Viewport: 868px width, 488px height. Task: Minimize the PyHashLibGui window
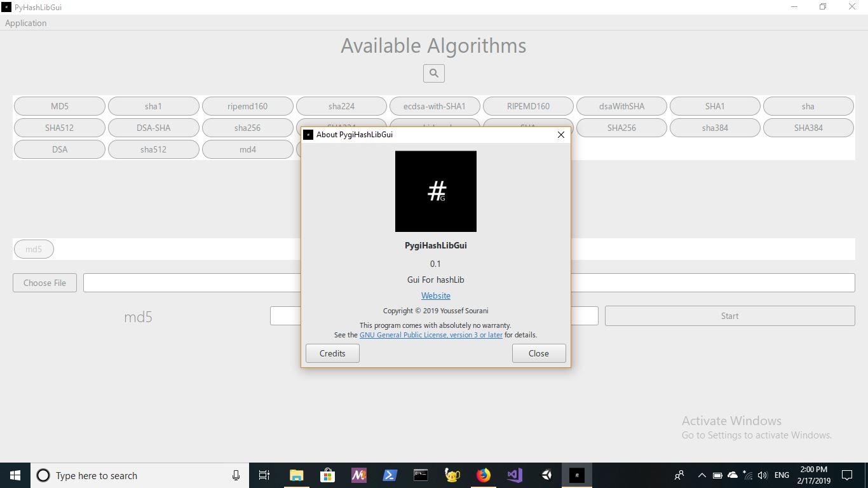point(794,7)
